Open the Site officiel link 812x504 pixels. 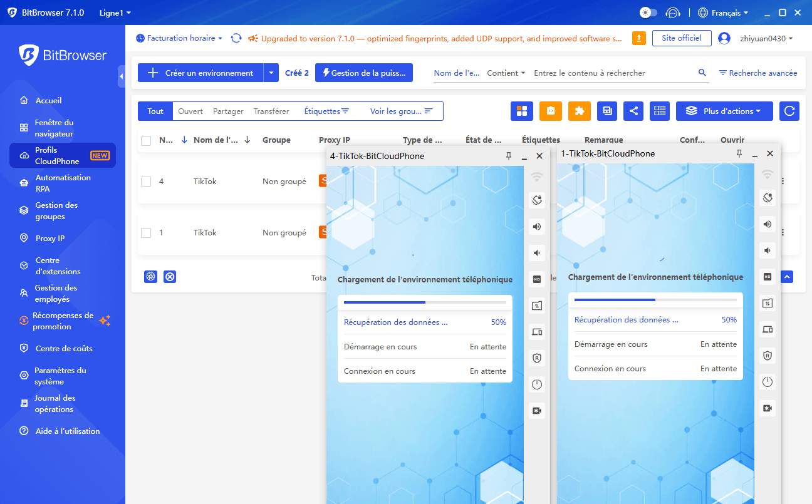[682, 38]
